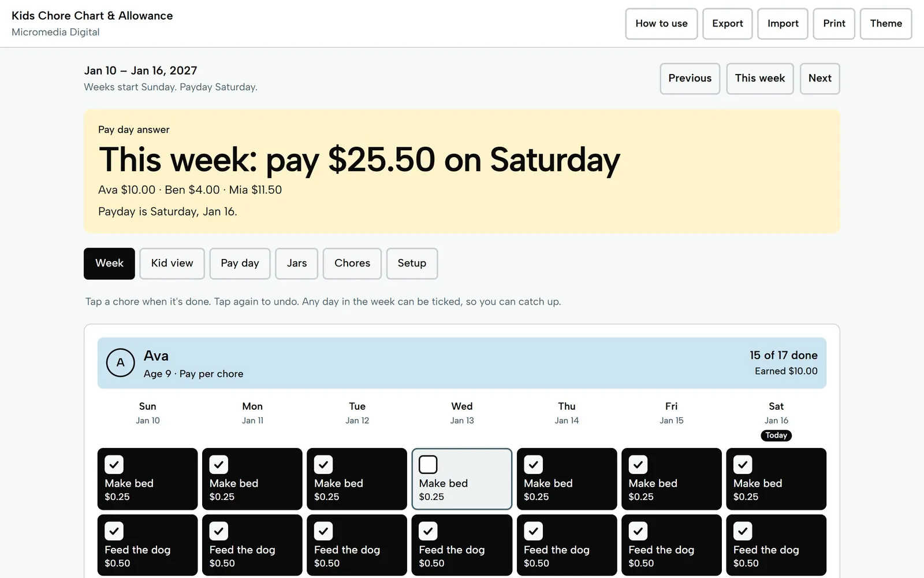Click the 'Earned $10.00' text

click(786, 371)
